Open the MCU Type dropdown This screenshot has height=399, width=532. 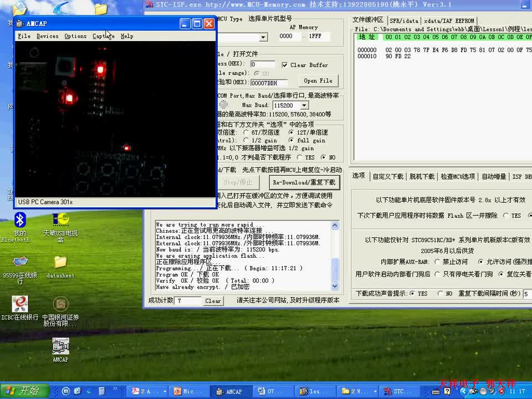pyautogui.click(x=263, y=37)
